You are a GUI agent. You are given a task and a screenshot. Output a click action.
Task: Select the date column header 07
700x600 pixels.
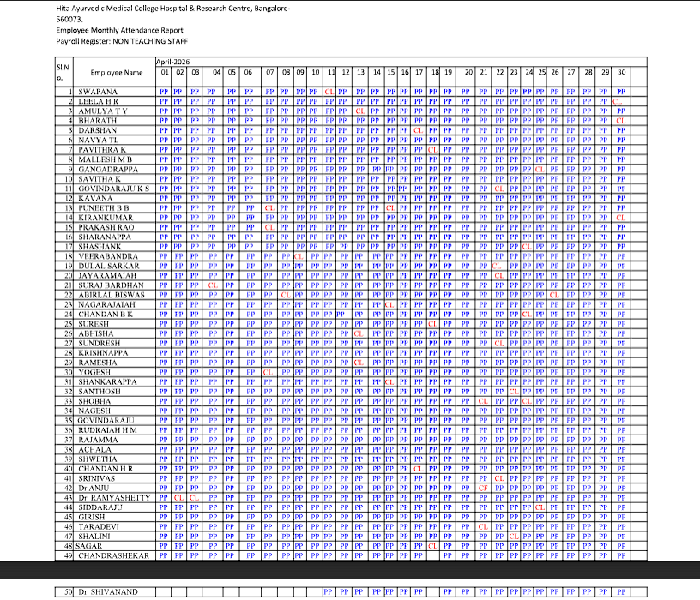point(270,72)
